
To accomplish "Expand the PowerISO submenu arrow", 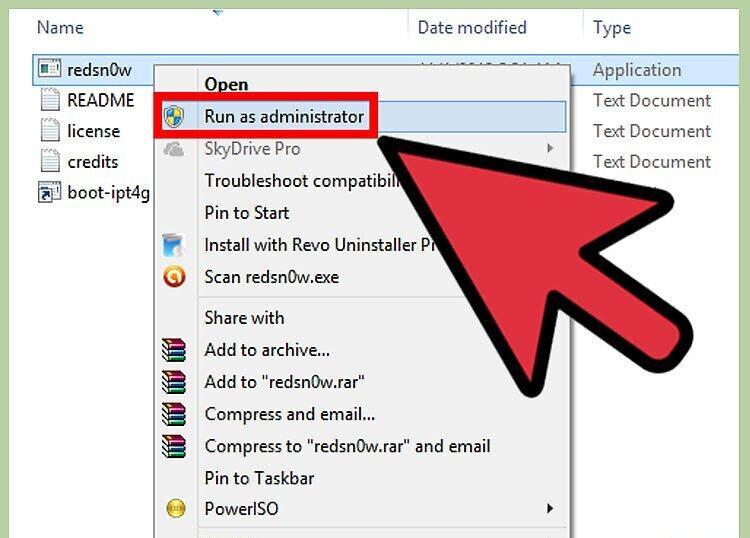I will point(550,508).
